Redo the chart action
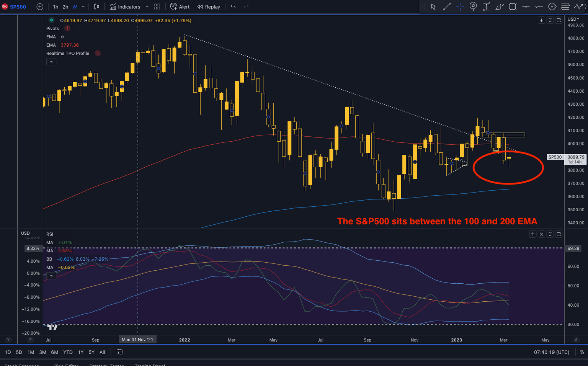Viewport: 588px width, 366px height. [x=246, y=7]
